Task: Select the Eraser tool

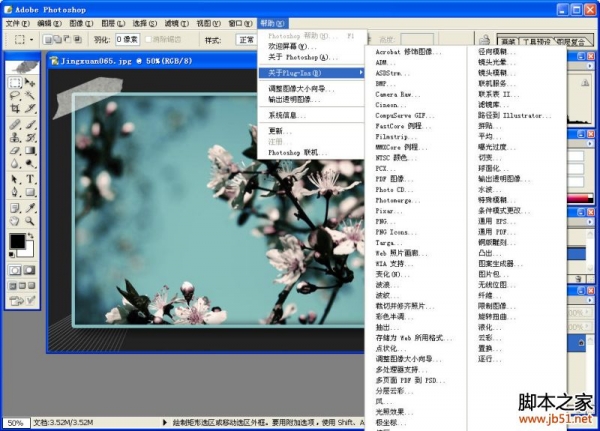Action: click(x=15, y=150)
